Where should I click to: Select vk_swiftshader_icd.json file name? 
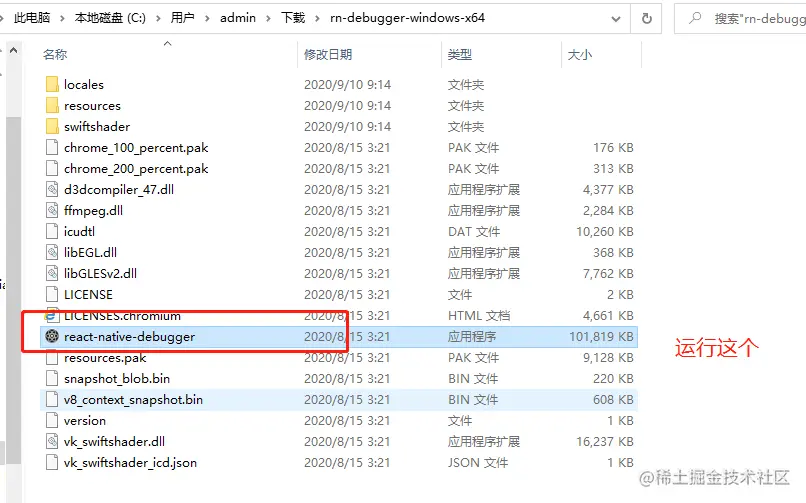(130, 463)
